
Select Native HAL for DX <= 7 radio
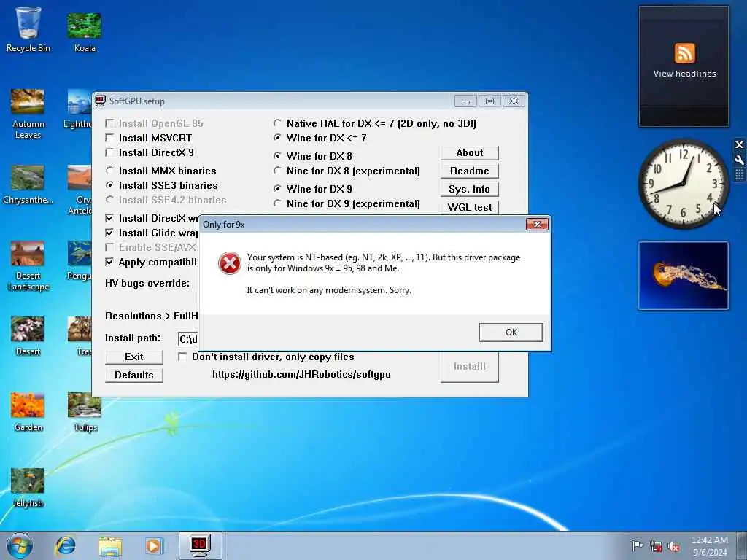point(277,123)
